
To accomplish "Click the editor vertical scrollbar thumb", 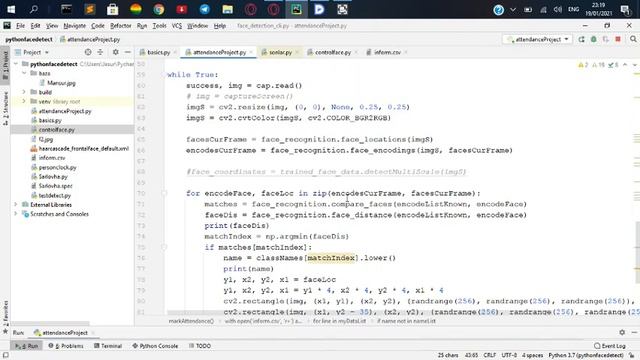I will coord(637,252).
